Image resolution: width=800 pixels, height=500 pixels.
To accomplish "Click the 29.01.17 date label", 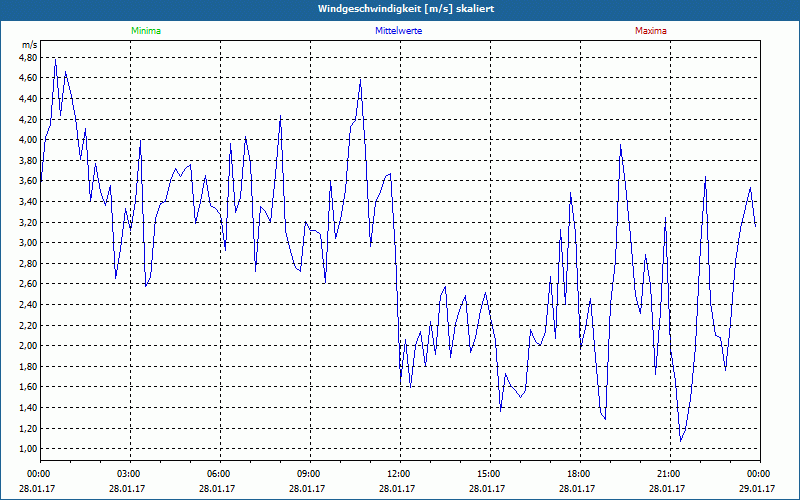I will point(757,489).
